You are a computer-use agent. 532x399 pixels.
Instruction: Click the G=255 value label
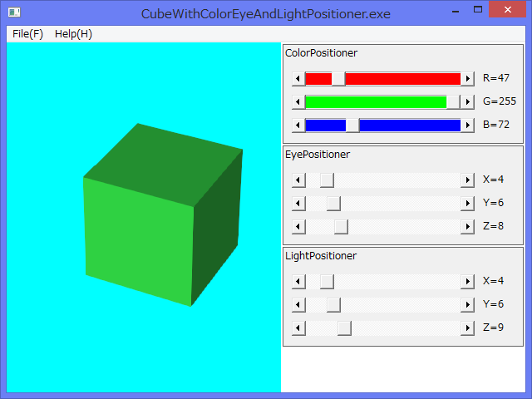point(500,101)
